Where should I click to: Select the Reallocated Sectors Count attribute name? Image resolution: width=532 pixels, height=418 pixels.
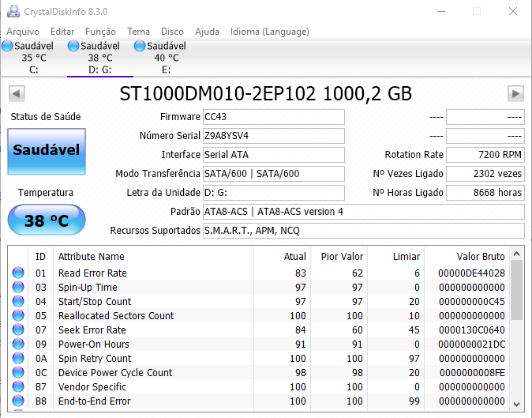tap(116, 316)
